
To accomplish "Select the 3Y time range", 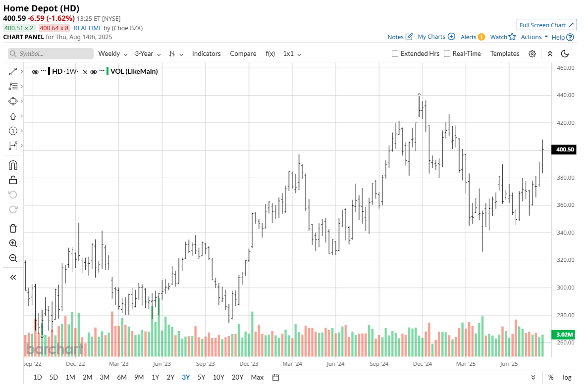I will pos(186,377).
